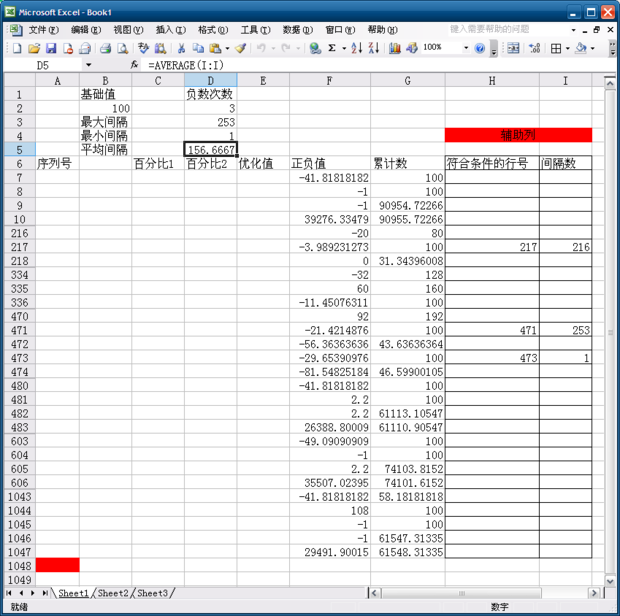Image resolution: width=620 pixels, height=616 pixels.
Task: Switch to the Sheet2 tab
Action: [x=113, y=593]
